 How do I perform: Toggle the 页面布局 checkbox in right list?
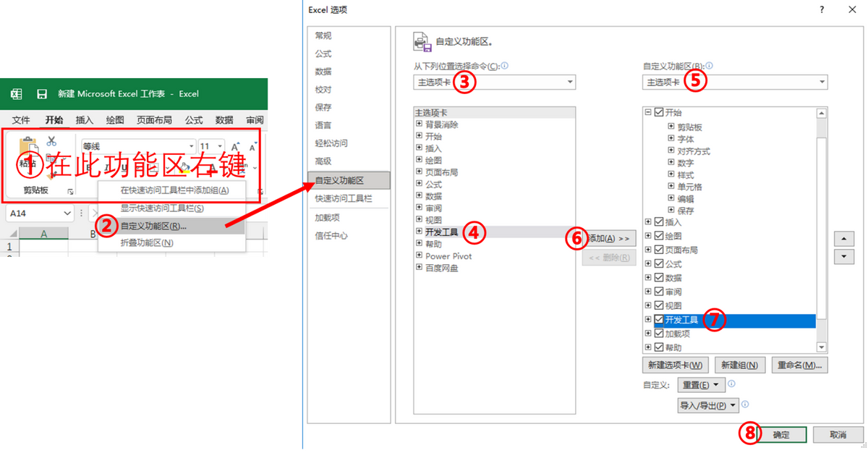pyautogui.click(x=658, y=250)
